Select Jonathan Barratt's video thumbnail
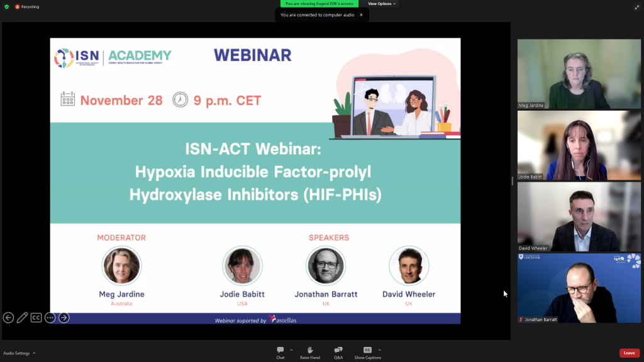644x362 pixels. [x=579, y=288]
